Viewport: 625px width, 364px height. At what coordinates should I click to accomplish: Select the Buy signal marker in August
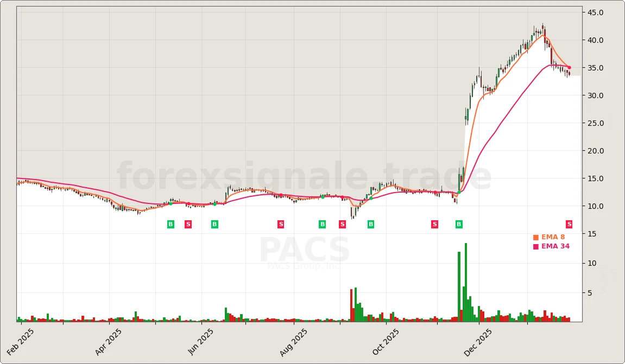coord(322,224)
